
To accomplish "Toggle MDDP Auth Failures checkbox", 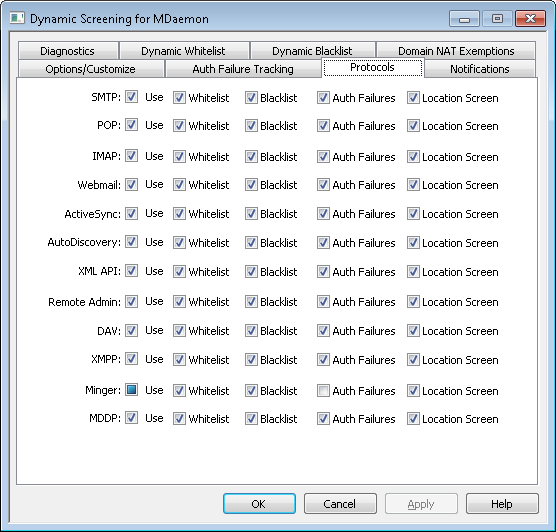I will [x=323, y=419].
